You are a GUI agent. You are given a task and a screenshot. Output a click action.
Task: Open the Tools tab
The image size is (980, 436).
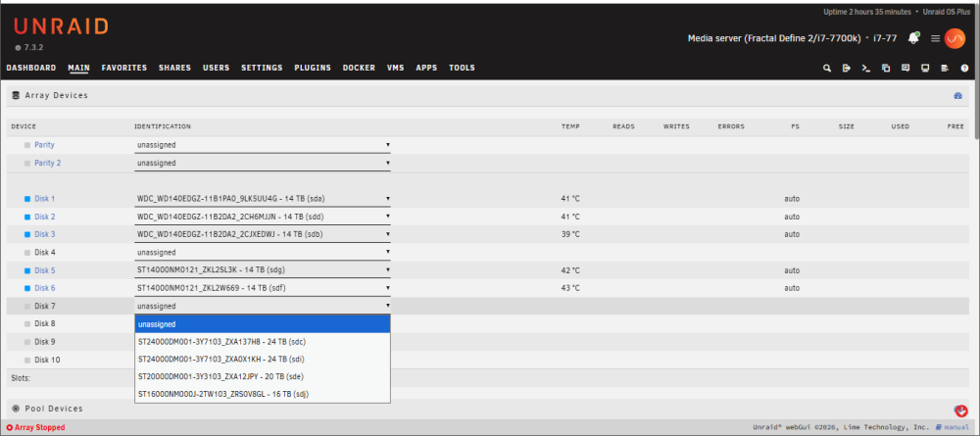point(462,68)
